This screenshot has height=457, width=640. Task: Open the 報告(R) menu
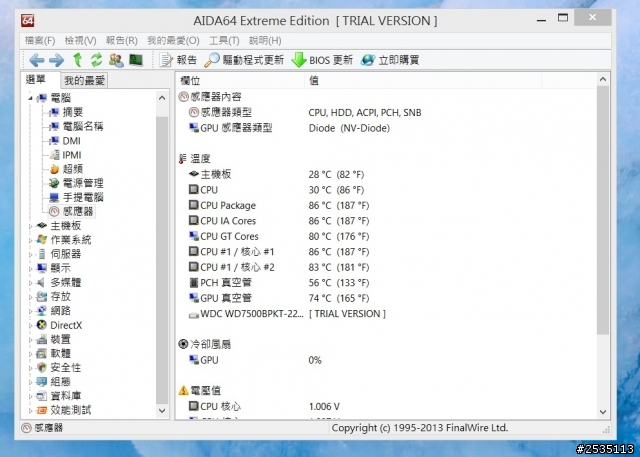[x=122, y=40]
